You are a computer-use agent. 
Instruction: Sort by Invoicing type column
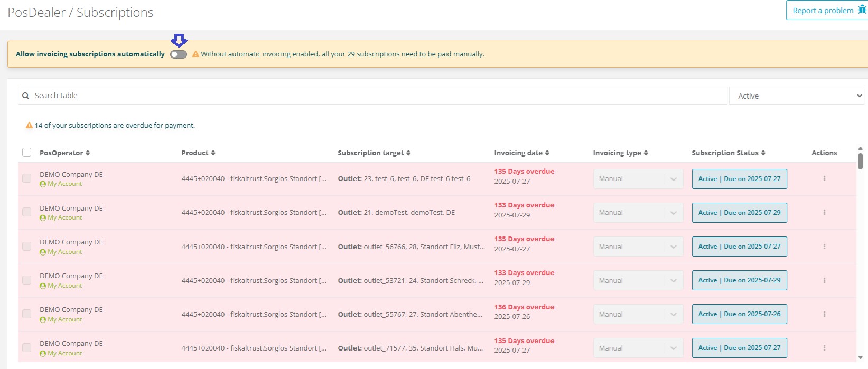(x=646, y=153)
